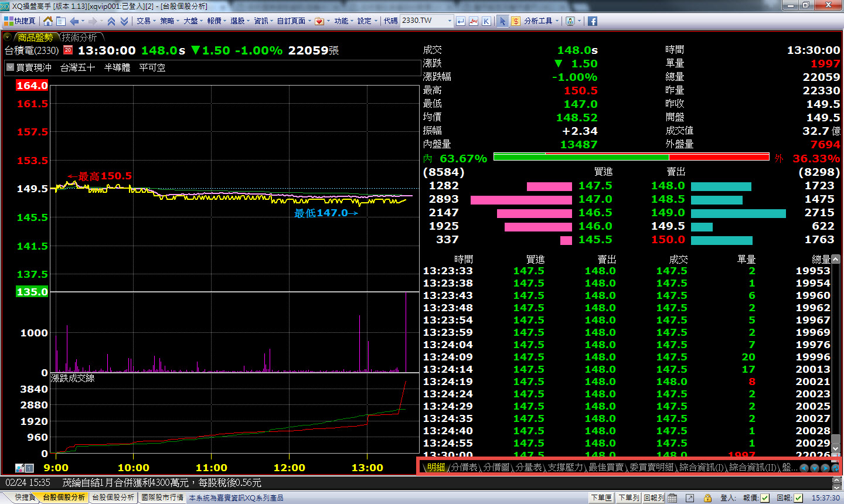Toggle checkbox beside 買賣現沖 label
Screen dimensions: 844x504
tap(10, 67)
